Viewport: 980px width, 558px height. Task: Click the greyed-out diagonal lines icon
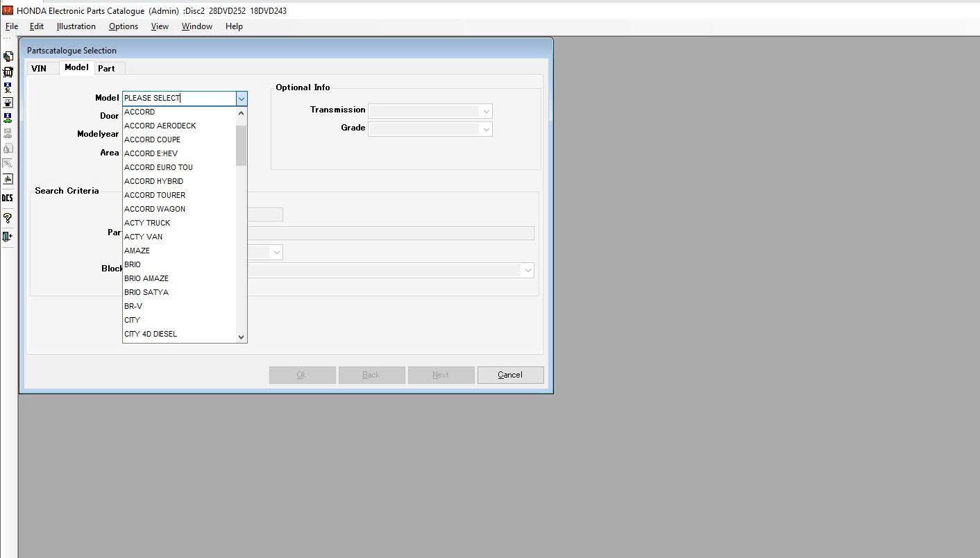click(x=8, y=164)
